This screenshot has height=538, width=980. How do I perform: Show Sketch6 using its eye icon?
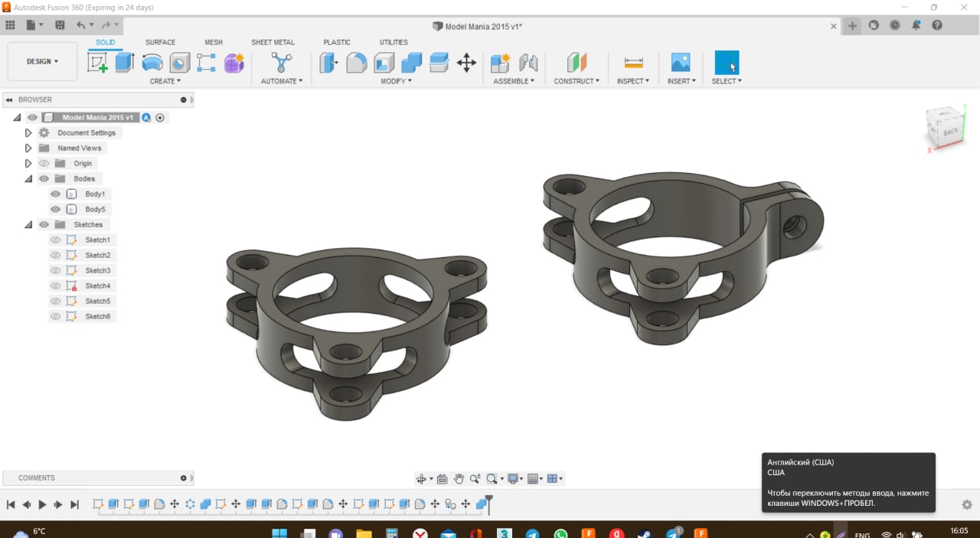click(x=55, y=317)
